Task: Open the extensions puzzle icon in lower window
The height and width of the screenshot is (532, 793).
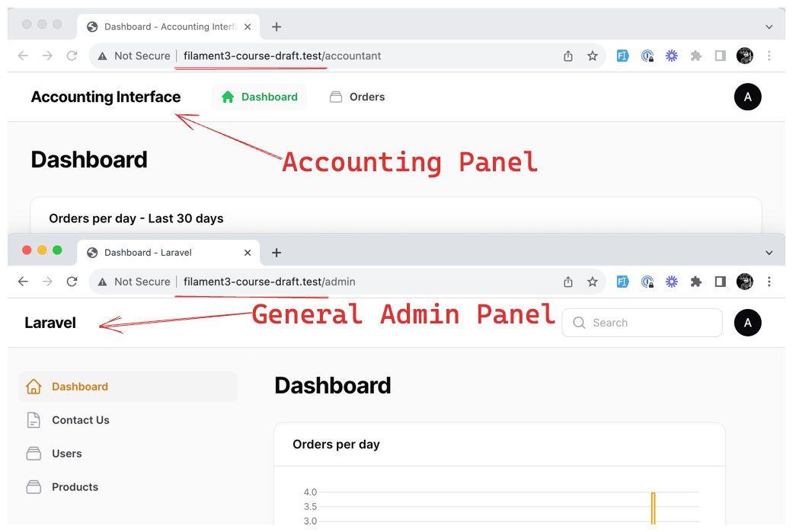Action: (696, 282)
